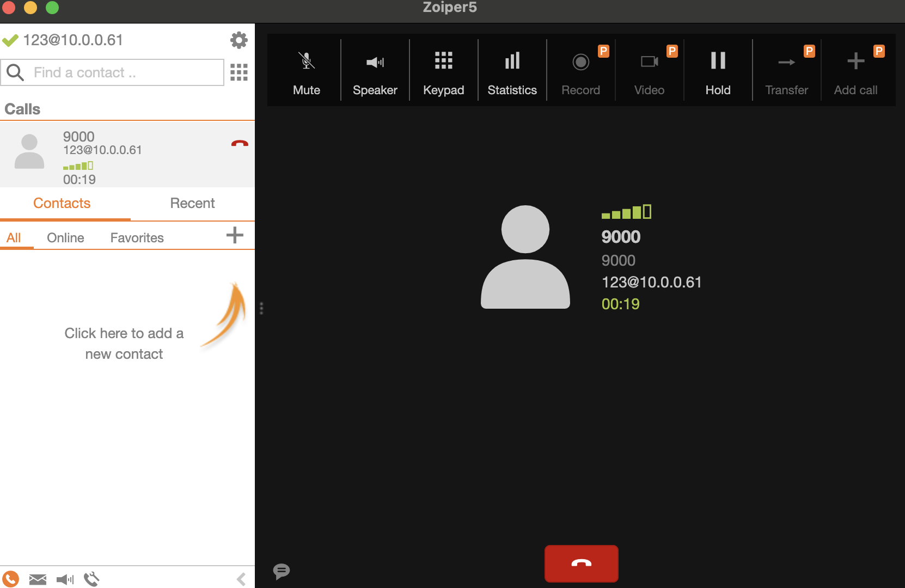
Task: Start recording the call
Action: click(x=580, y=71)
